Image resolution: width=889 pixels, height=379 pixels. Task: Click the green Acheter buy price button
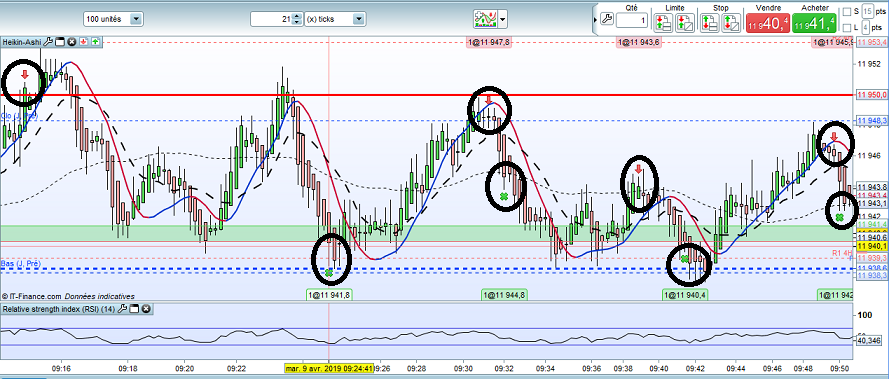pyautogui.click(x=814, y=24)
